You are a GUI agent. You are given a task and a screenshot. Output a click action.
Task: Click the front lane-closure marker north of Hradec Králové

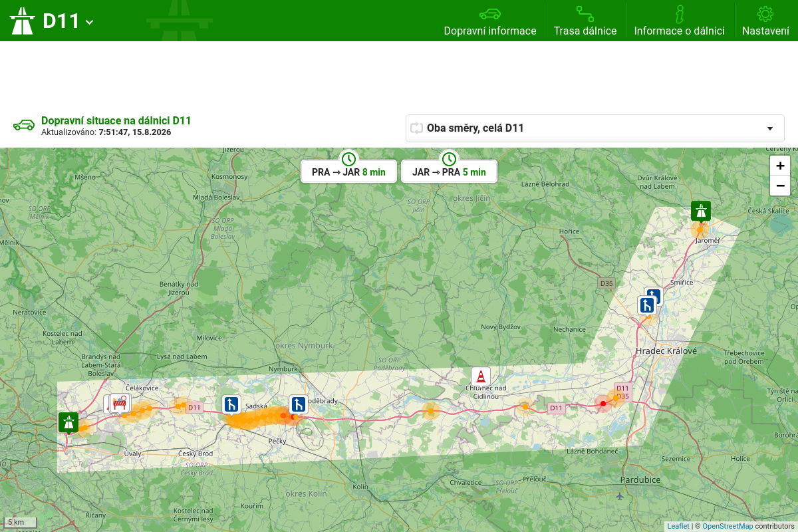647,305
